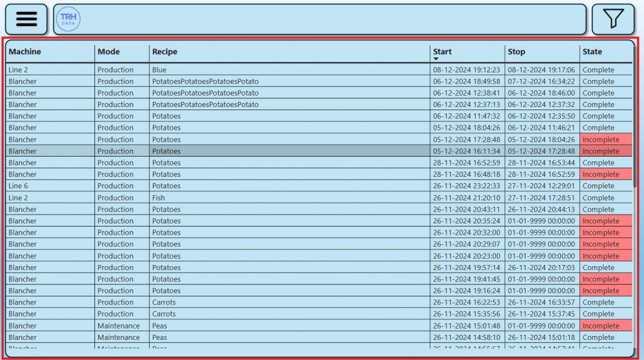Sort table by Mode column header
Screen dimensions: 644x360
pyautogui.click(x=108, y=52)
